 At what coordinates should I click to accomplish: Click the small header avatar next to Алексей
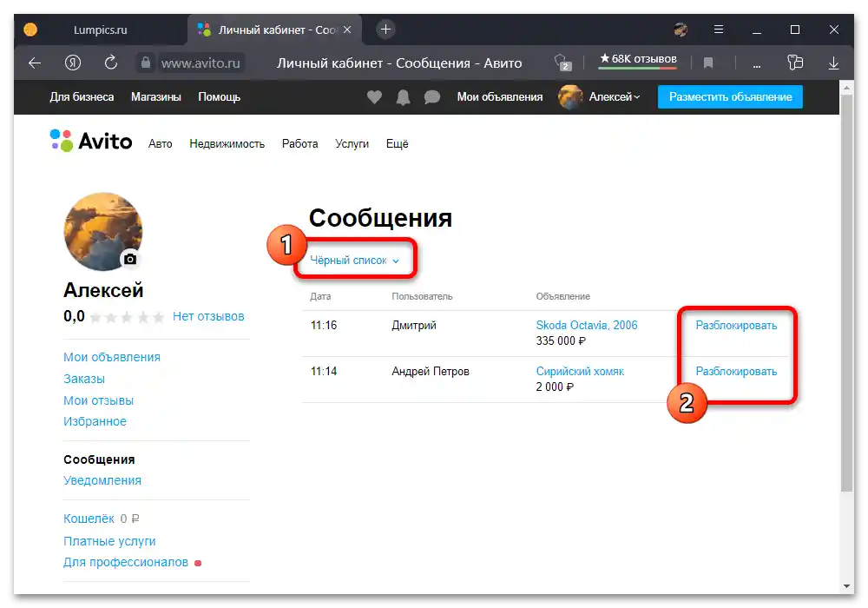coord(570,97)
